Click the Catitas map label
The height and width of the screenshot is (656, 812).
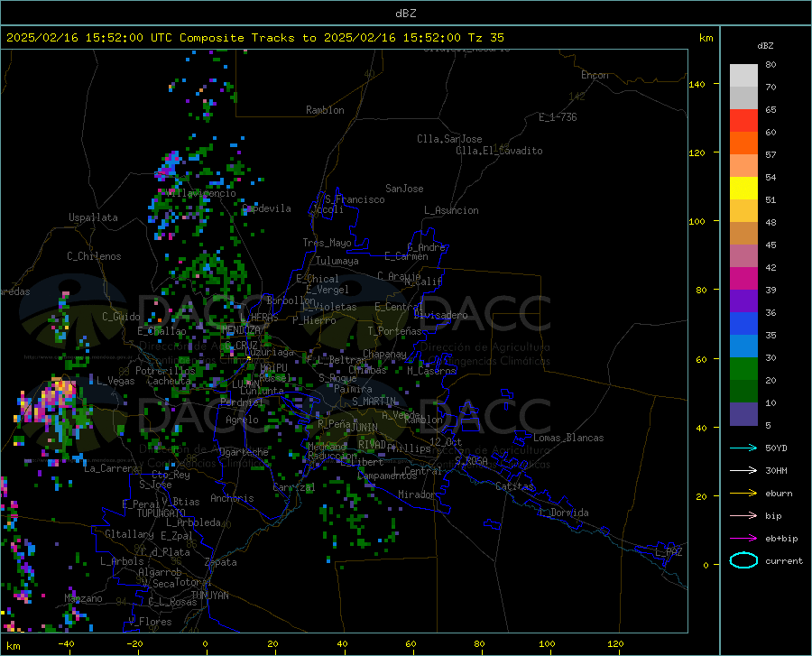tap(515, 486)
